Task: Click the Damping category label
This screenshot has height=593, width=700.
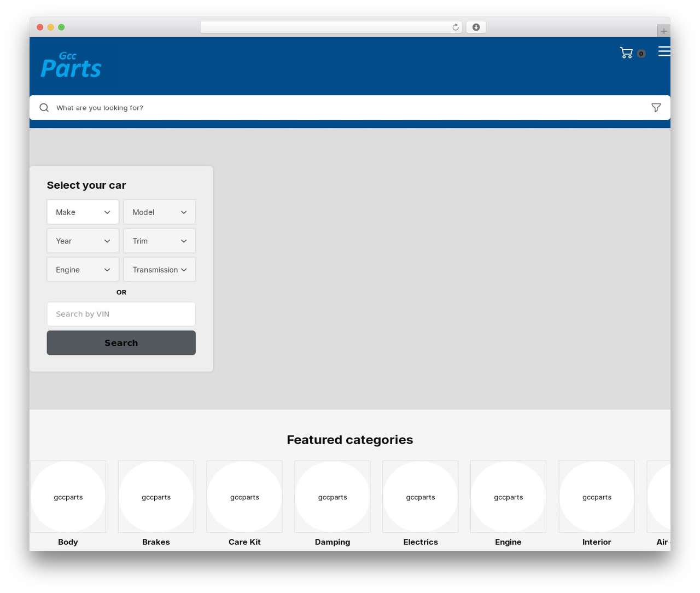Action: (x=332, y=542)
